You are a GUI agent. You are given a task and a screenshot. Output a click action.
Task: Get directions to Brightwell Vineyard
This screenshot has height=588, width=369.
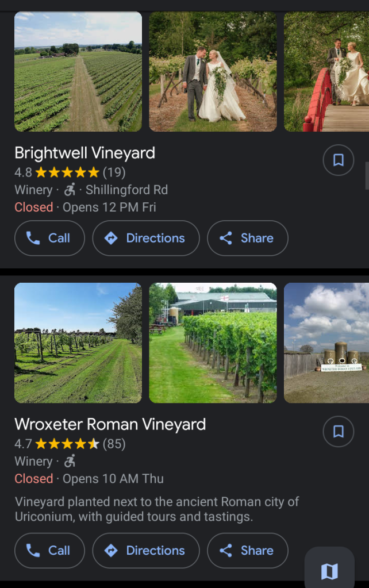pyautogui.click(x=146, y=238)
